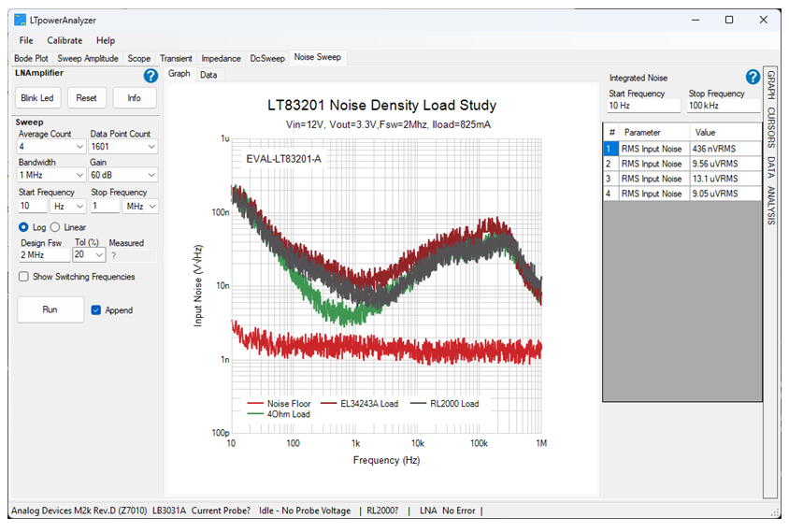Switch to the DcSweep tab
The height and width of the screenshot is (532, 789).
(267, 58)
